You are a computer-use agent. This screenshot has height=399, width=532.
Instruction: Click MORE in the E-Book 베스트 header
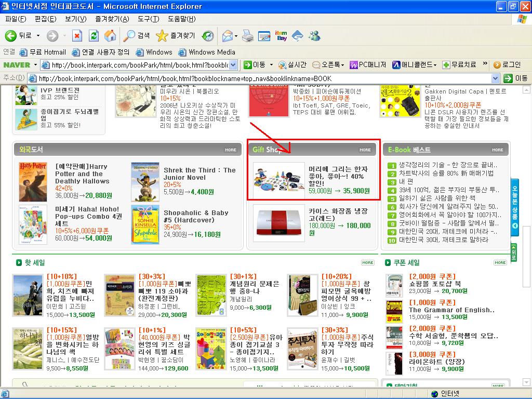497,150
